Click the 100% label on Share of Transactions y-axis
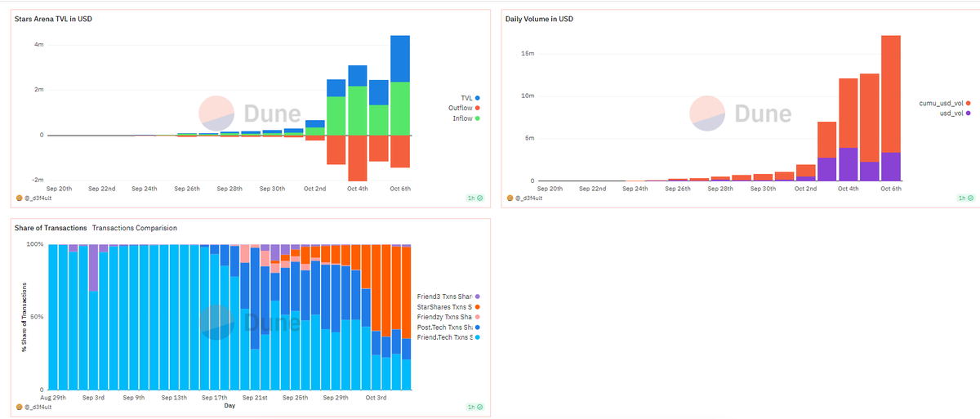Image resolution: width=980 pixels, height=419 pixels. [x=36, y=244]
